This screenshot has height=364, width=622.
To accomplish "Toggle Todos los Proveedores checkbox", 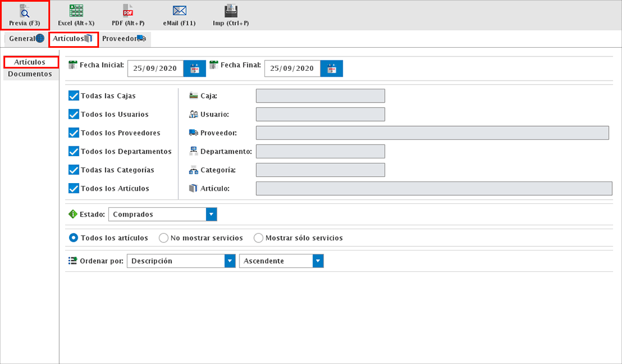I will (74, 133).
